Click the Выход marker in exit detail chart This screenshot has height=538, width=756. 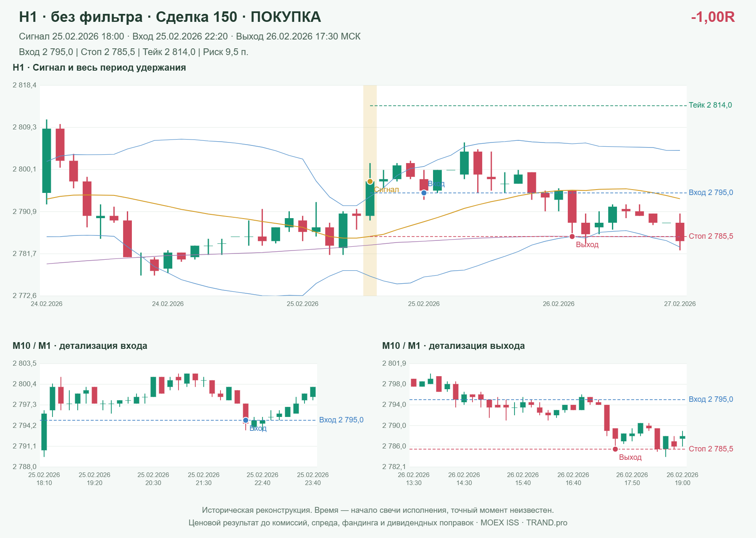click(x=615, y=449)
